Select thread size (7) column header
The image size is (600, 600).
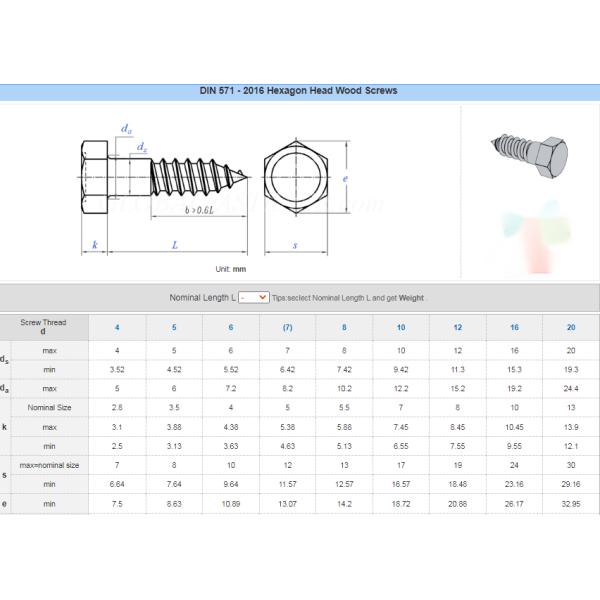click(288, 327)
